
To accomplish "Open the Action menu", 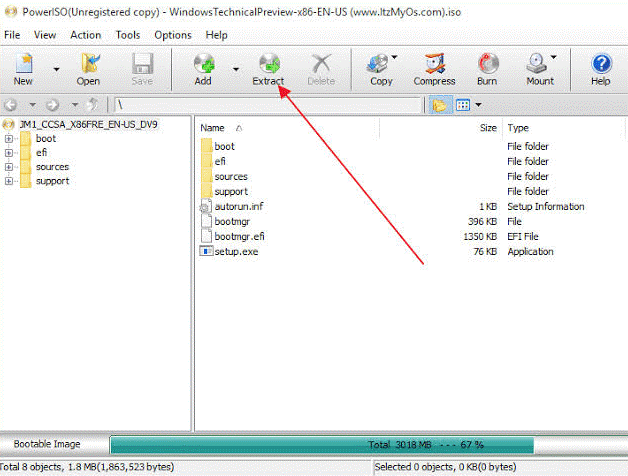I will tap(86, 35).
